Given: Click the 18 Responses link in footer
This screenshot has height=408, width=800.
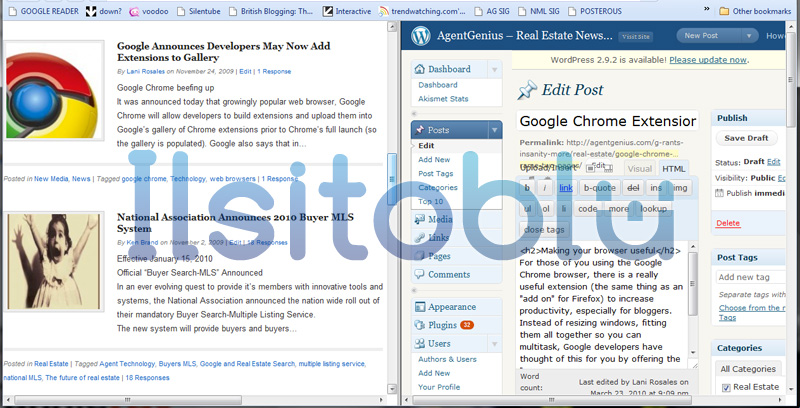Looking at the screenshot, I should 147,378.
